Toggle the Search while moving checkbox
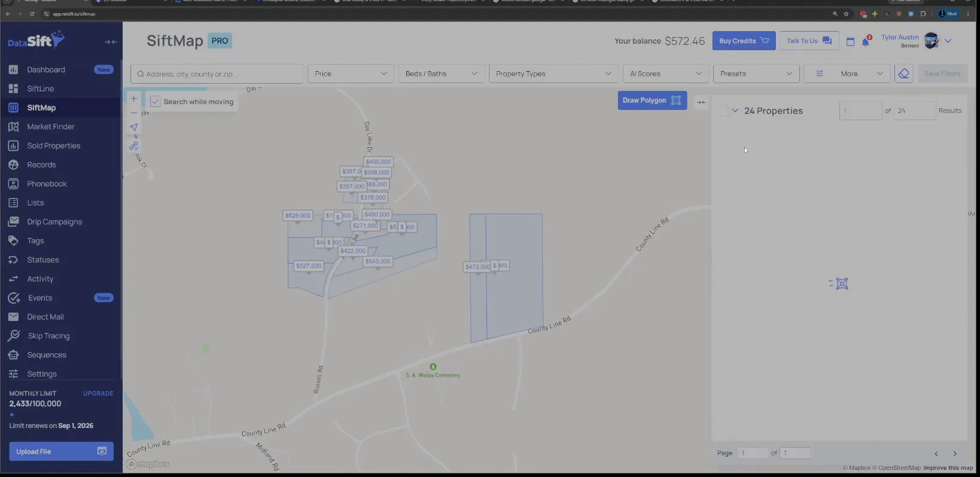The image size is (980, 477). pyautogui.click(x=156, y=102)
